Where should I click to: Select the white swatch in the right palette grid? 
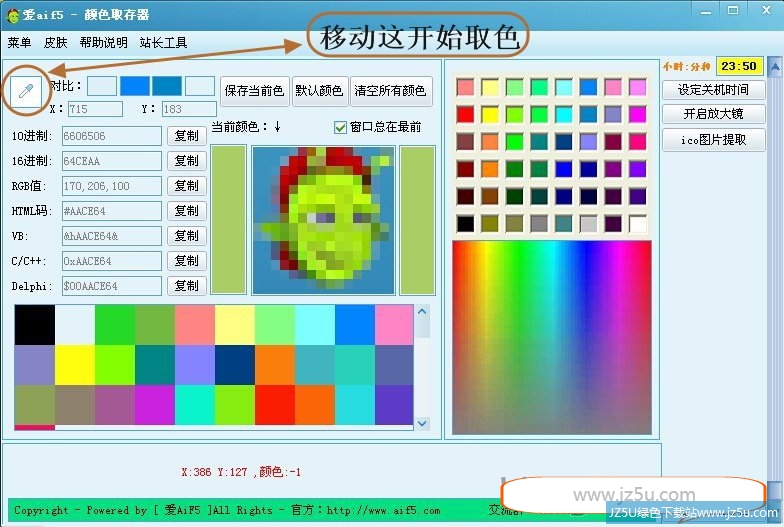tap(638, 224)
